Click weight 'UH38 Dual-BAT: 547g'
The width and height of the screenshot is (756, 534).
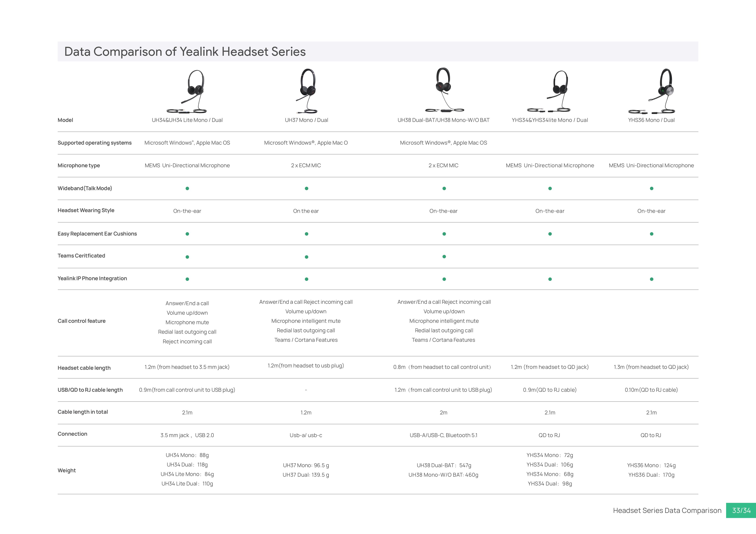[x=444, y=465]
